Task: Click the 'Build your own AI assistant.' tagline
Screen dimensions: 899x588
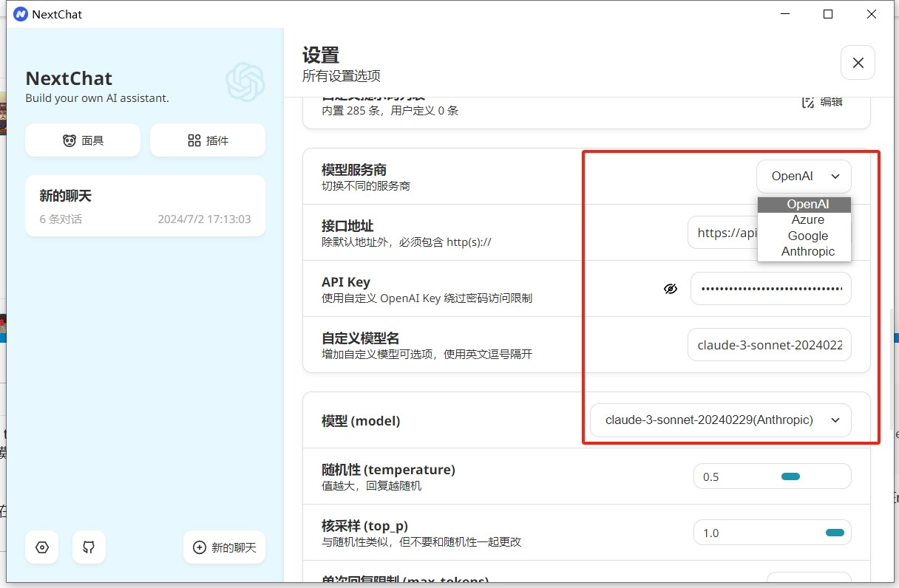Action: point(97,98)
